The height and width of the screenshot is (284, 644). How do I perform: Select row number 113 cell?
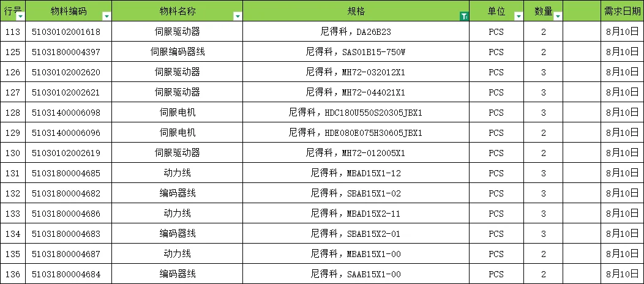pos(13,32)
